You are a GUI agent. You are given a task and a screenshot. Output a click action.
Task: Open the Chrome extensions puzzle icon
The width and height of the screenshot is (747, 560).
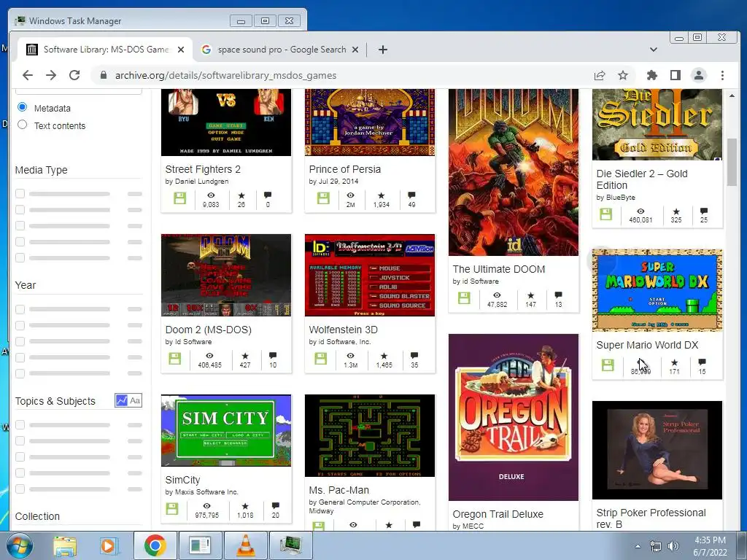click(651, 75)
